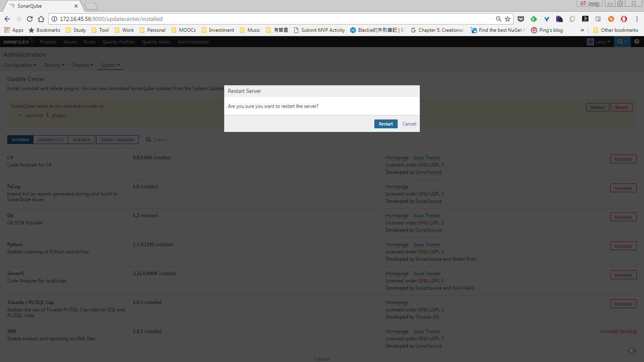The height and width of the screenshot is (362, 644).
Task: Uninstall the Python plugin
Action: (623, 246)
